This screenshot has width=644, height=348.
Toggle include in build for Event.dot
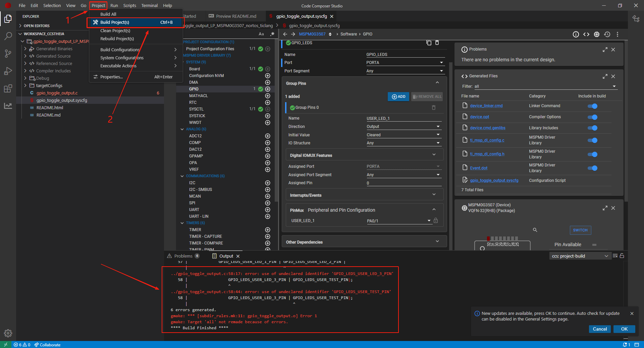pos(593,168)
